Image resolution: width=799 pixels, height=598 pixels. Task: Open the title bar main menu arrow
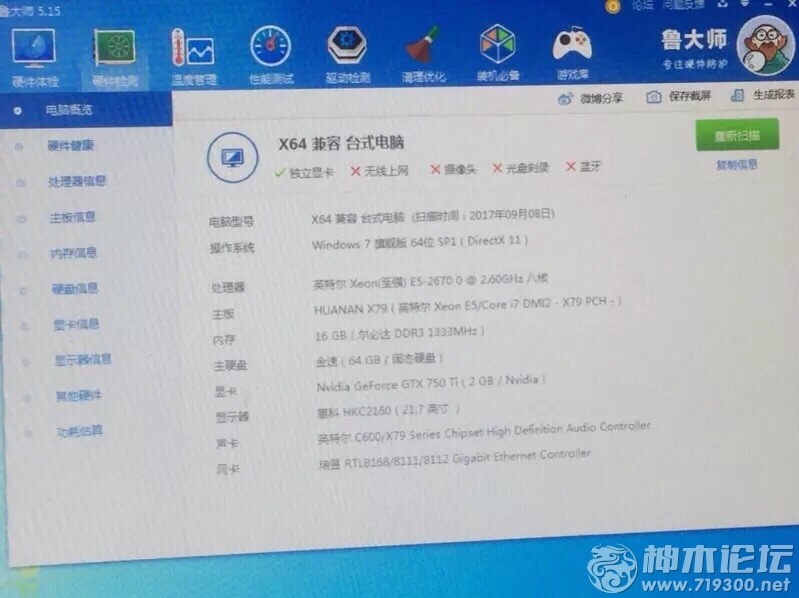pos(744,4)
